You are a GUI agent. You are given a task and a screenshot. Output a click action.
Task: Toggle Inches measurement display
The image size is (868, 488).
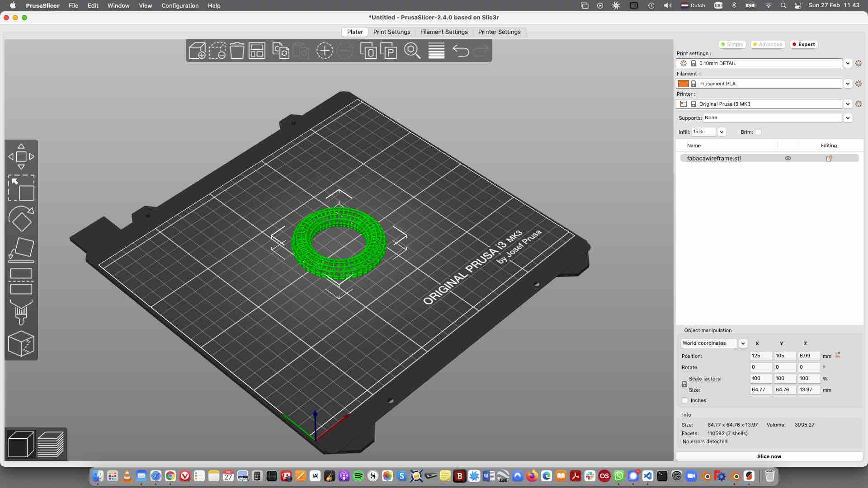coord(684,400)
